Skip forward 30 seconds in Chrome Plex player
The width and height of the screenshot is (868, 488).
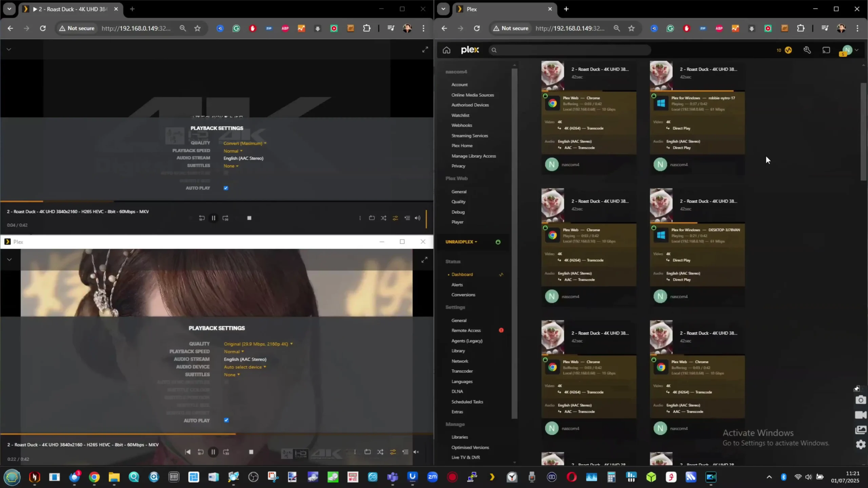tap(225, 218)
